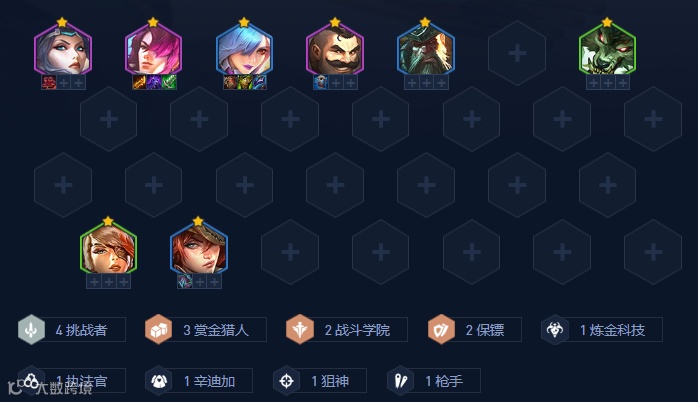Select the pink-haired champion portrait

[x=154, y=50]
